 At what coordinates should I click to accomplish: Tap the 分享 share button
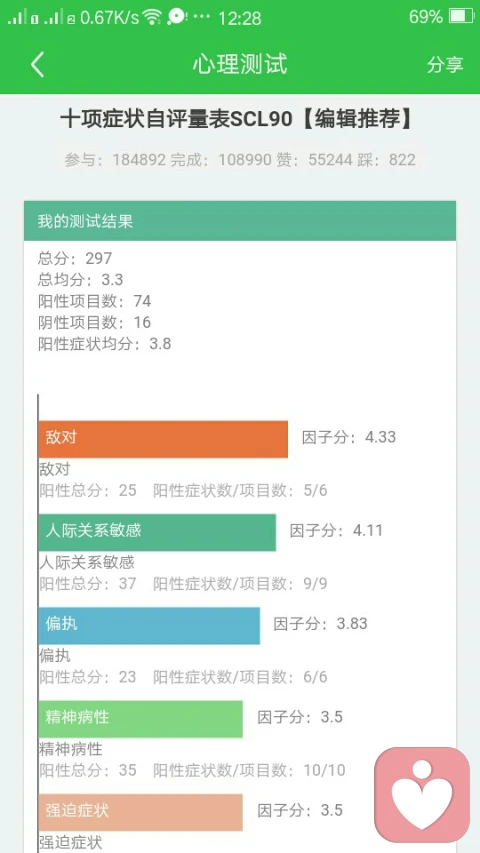pyautogui.click(x=445, y=65)
